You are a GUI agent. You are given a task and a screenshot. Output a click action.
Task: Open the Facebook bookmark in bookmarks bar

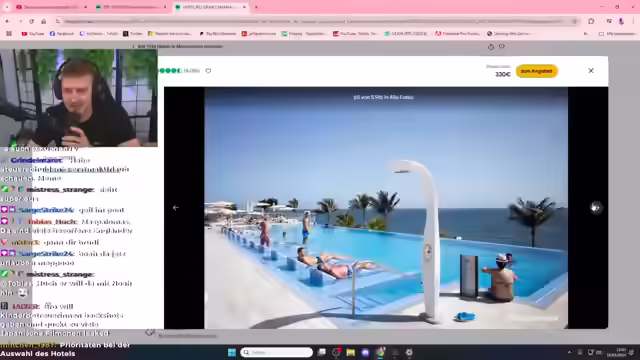pos(62,34)
